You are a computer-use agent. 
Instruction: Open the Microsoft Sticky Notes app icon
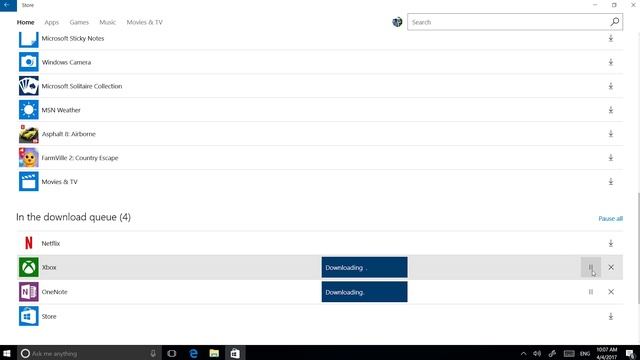(x=29, y=39)
